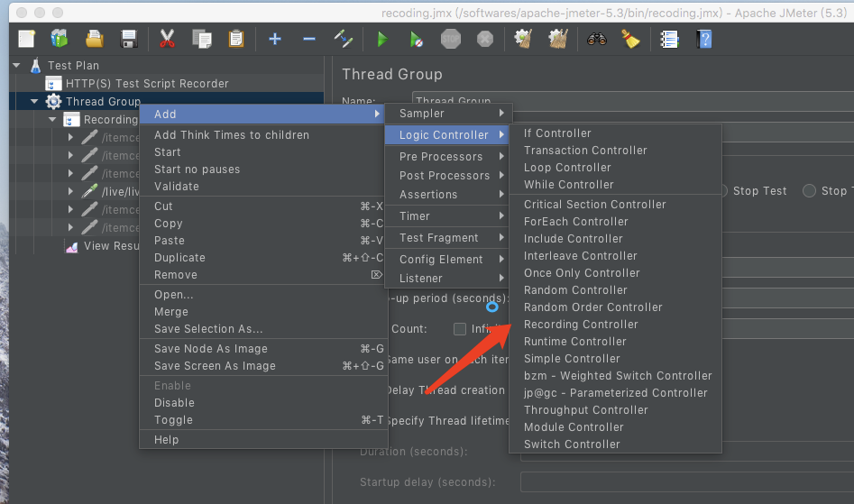The width and height of the screenshot is (854, 504).
Task: Select the Stop Test radio button
Action: point(722,191)
